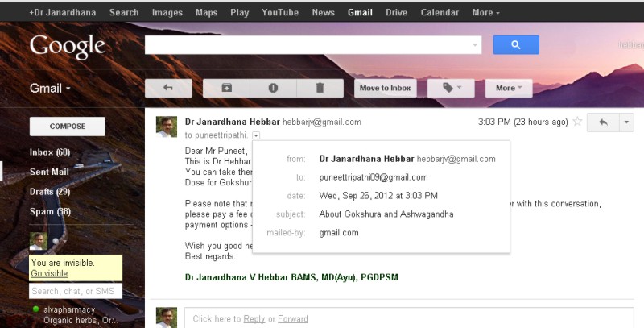
Task: Open Drafts (29) folder
Action: [50, 192]
